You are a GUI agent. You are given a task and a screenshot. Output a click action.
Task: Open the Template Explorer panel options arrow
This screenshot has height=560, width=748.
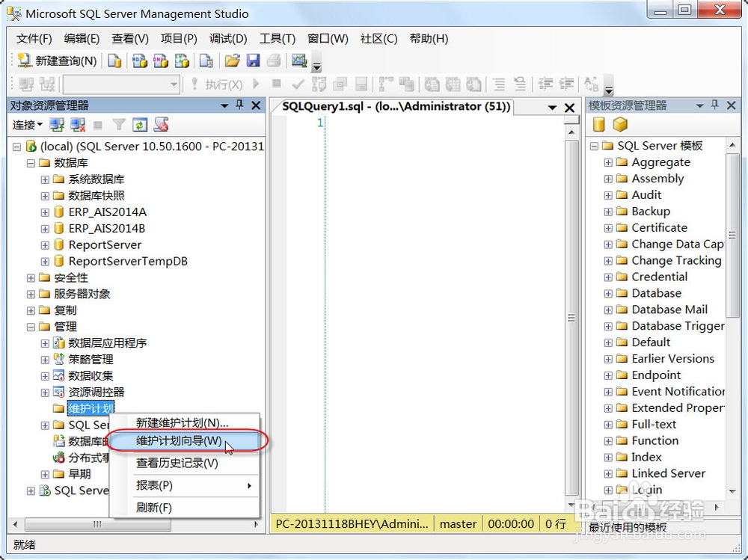tap(699, 106)
